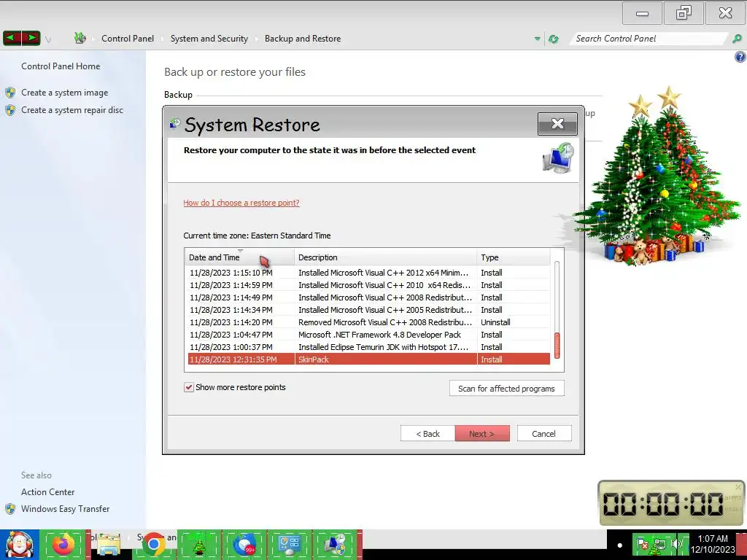
Task: Click the shield icon next to Create a system image
Action: click(10, 93)
